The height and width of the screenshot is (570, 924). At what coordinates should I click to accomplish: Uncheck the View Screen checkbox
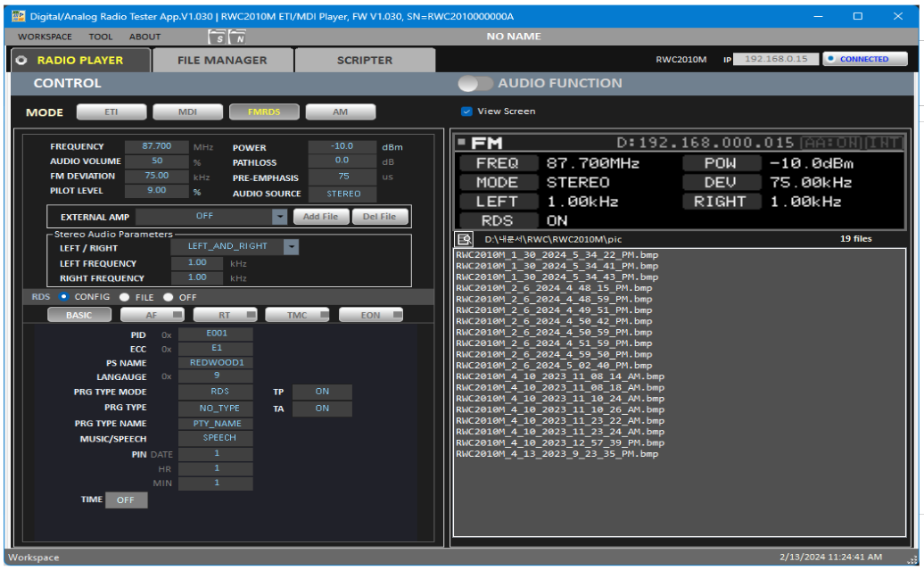click(466, 112)
